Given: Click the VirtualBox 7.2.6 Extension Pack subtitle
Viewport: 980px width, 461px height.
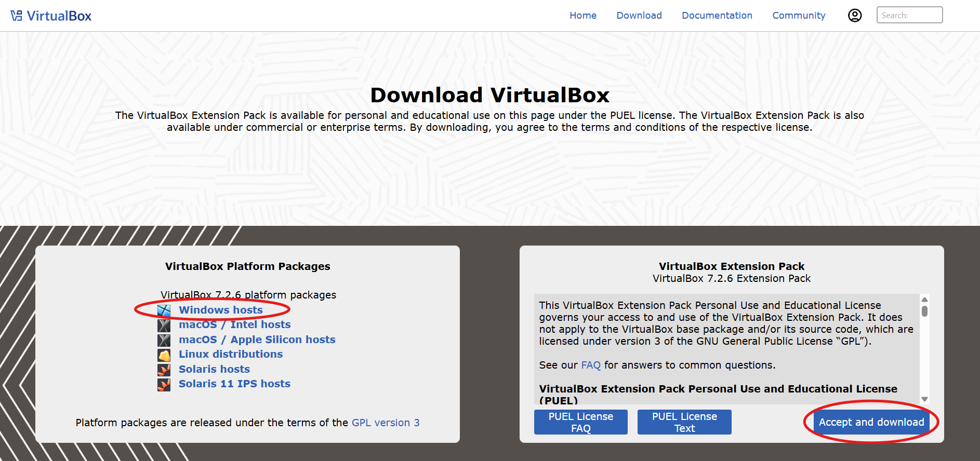Looking at the screenshot, I should pos(732,278).
